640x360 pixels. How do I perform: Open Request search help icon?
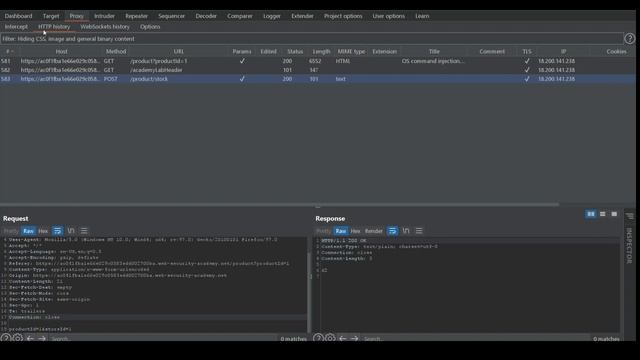coord(6,338)
